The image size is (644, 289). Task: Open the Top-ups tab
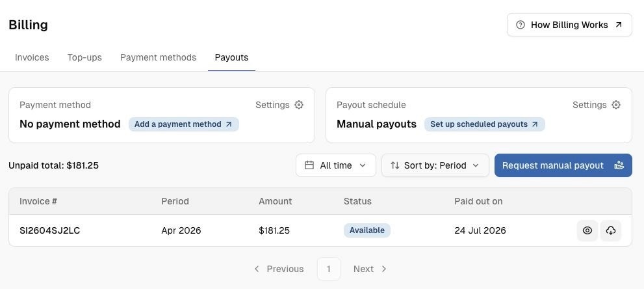coord(84,57)
